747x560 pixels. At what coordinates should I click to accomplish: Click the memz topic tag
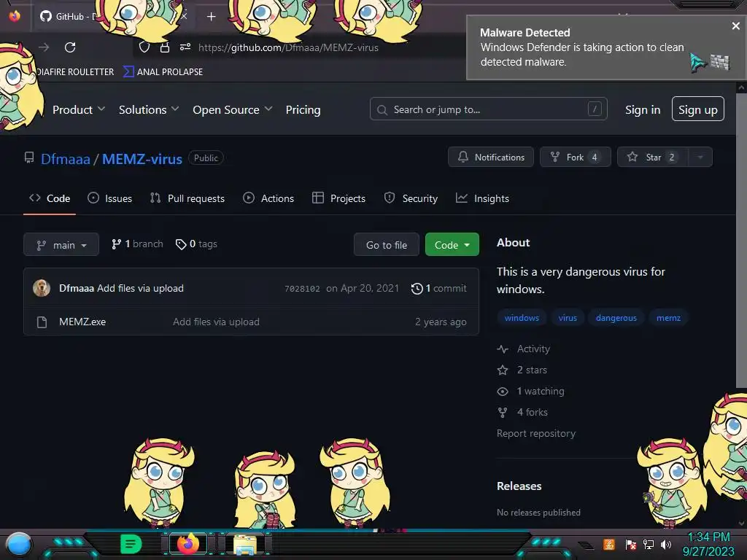[668, 318]
